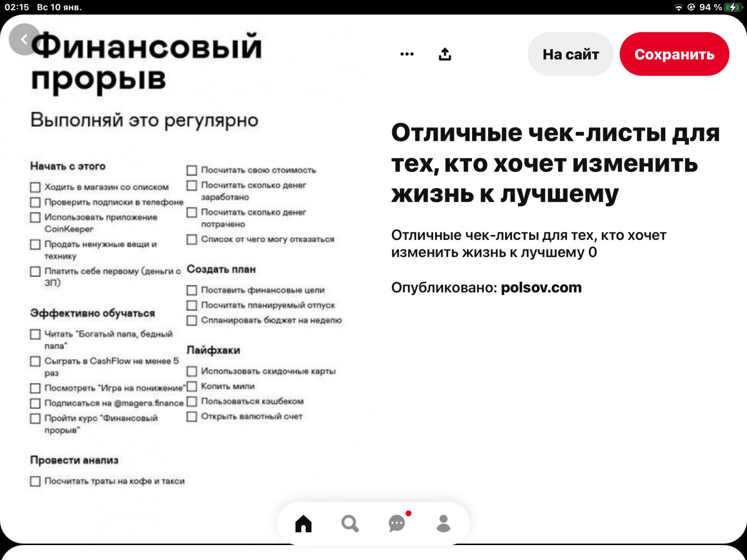Tap the time 02:15 in status bar
The height and width of the screenshot is (560, 747).
coord(17,7)
